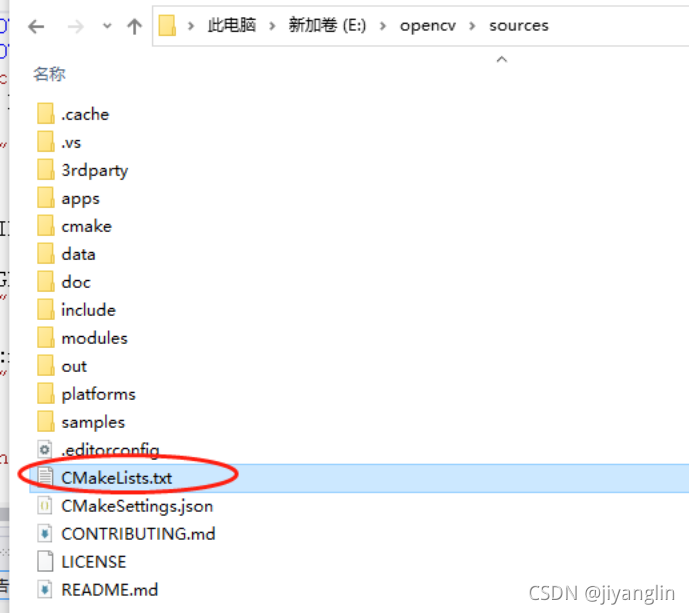Click the modules folder name
The width and height of the screenshot is (690, 614).
pyautogui.click(x=95, y=338)
